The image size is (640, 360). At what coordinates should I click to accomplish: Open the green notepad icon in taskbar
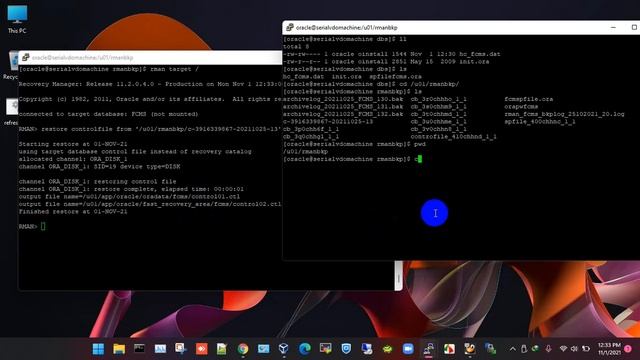coord(222,349)
